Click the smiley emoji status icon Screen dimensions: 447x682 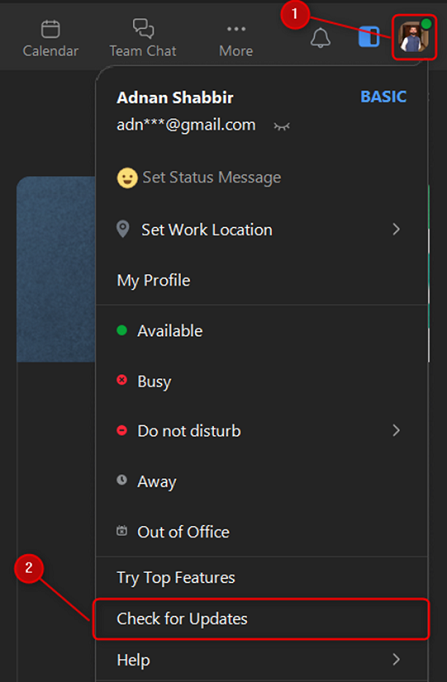127,178
